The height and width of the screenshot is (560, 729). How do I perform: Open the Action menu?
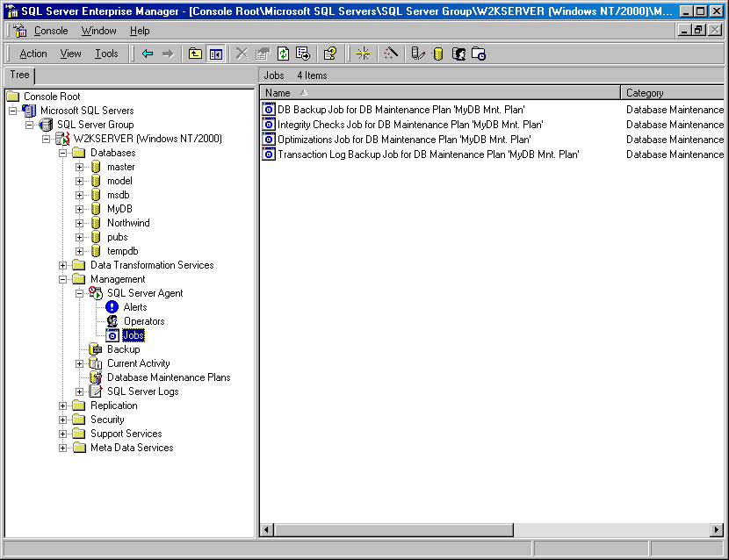tap(33, 54)
